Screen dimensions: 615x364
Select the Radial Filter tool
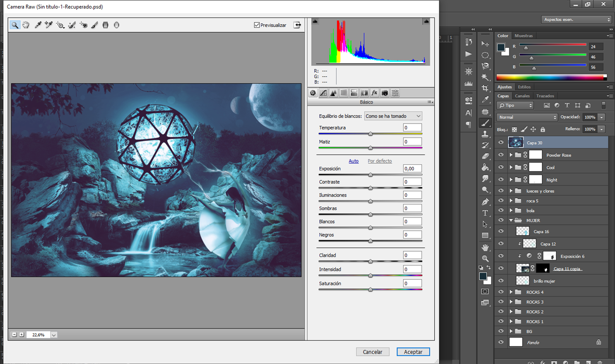click(117, 25)
